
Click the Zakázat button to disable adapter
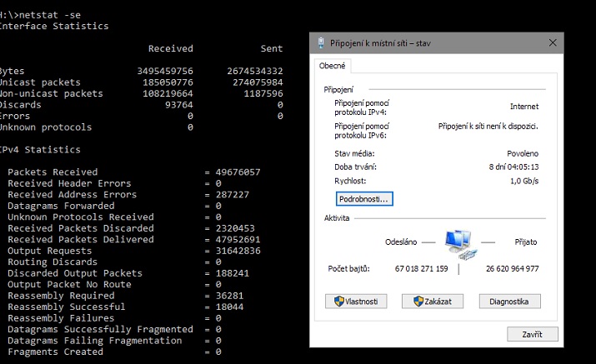tap(433, 302)
